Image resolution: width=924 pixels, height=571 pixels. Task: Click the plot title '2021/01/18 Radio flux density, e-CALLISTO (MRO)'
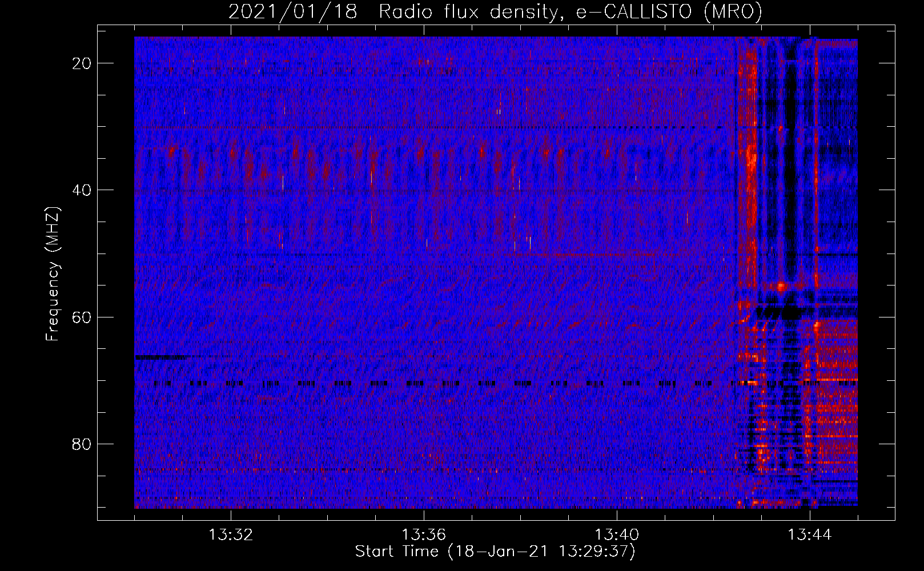495,11
